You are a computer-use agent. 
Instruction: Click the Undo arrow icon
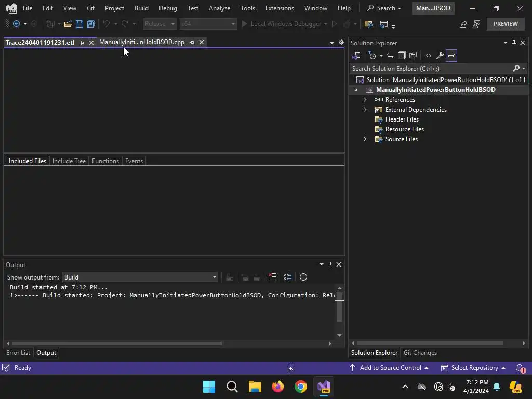click(106, 24)
